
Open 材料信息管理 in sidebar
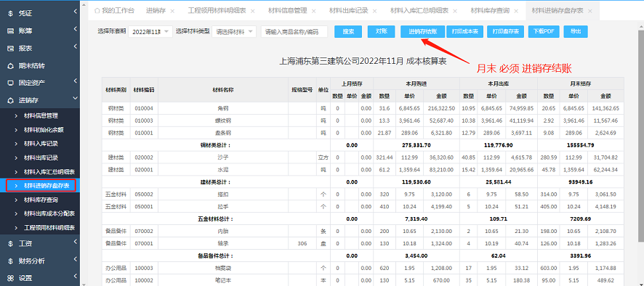(x=41, y=115)
